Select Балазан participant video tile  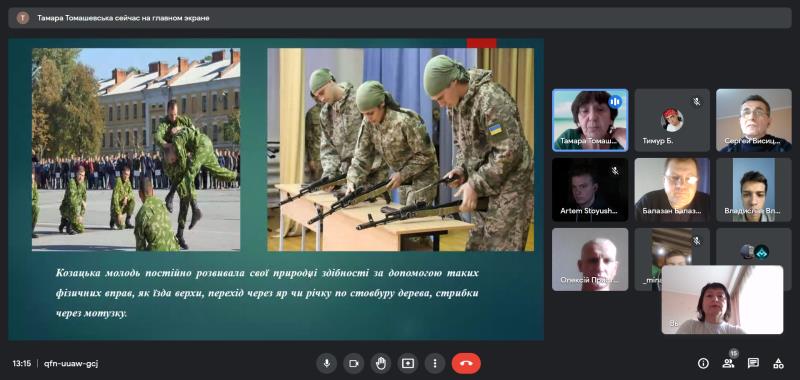672,190
